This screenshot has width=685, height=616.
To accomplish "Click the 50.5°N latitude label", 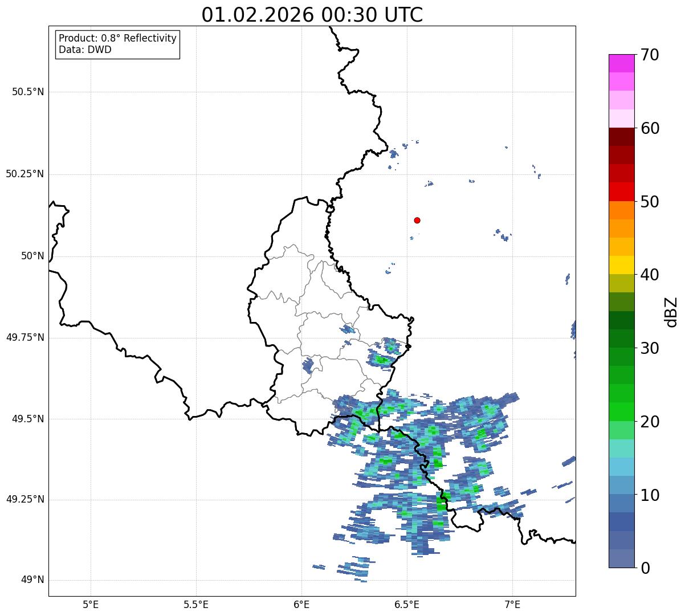I will tap(28, 92).
